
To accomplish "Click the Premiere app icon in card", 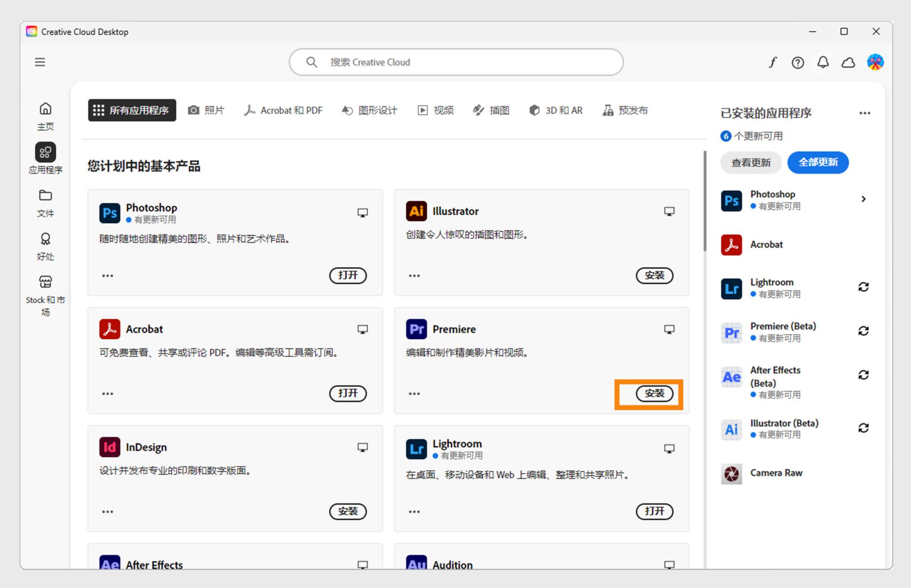I will (x=416, y=329).
